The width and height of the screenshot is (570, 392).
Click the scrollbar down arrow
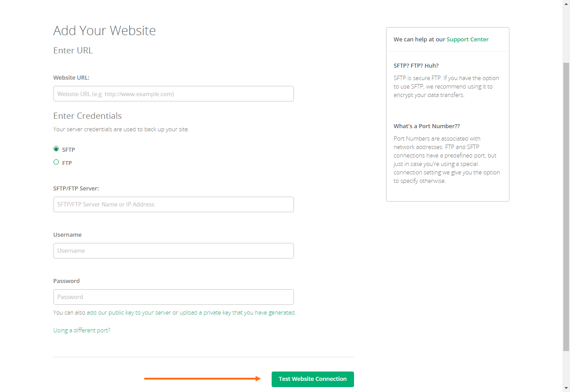(x=566, y=388)
